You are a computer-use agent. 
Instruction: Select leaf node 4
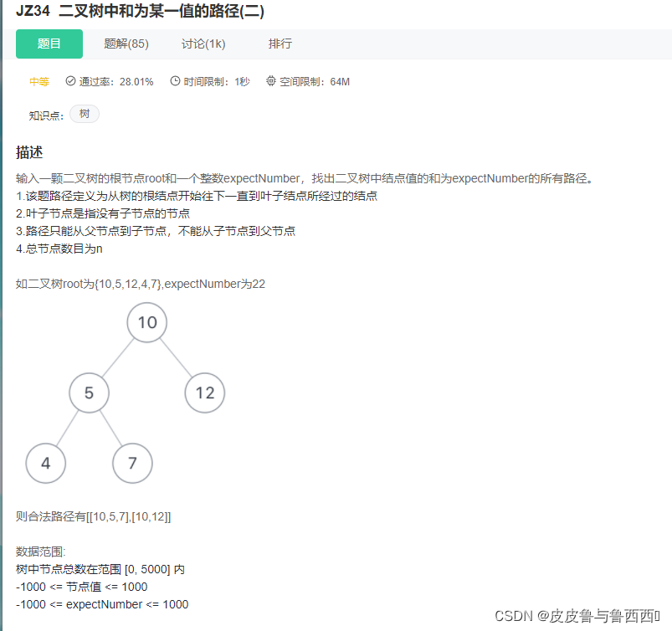46,463
